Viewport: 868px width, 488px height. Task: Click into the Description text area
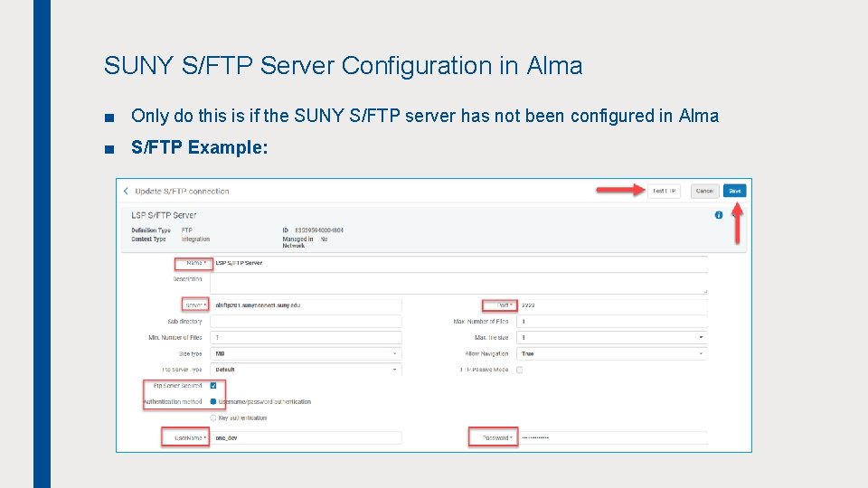click(459, 283)
